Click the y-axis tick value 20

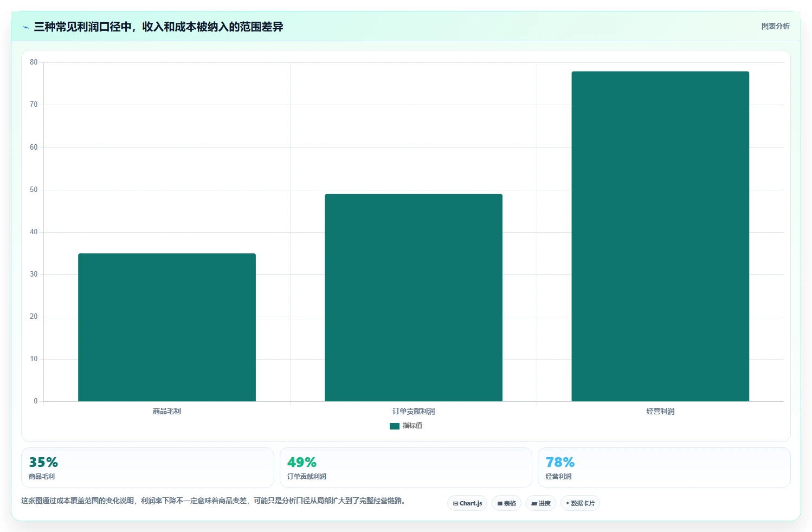click(x=34, y=317)
